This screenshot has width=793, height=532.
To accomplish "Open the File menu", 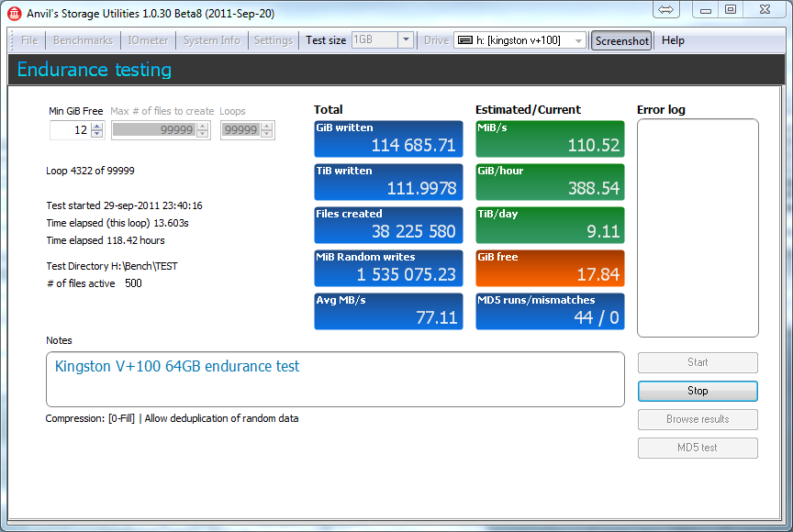I will [29, 40].
